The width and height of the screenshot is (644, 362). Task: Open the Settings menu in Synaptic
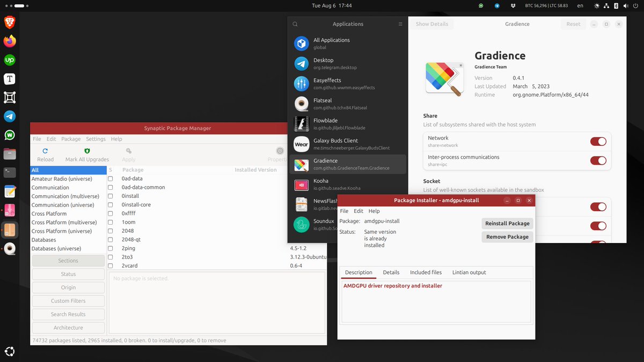(x=96, y=139)
